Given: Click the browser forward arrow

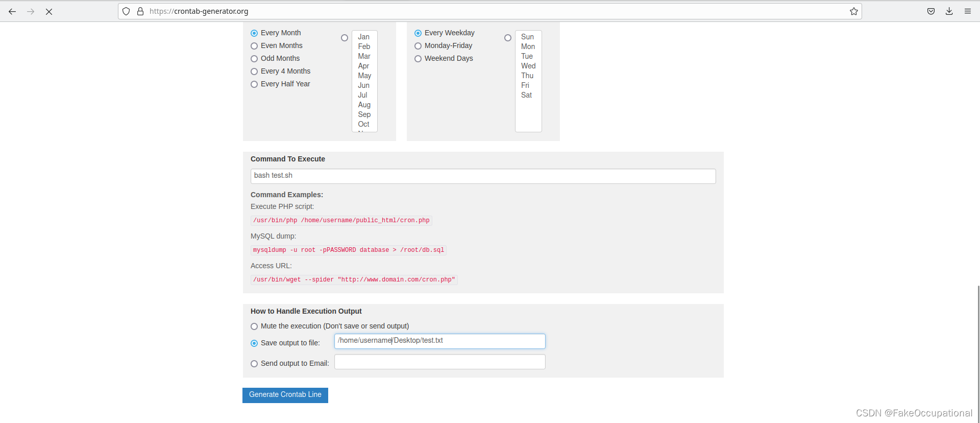Looking at the screenshot, I should [31, 11].
